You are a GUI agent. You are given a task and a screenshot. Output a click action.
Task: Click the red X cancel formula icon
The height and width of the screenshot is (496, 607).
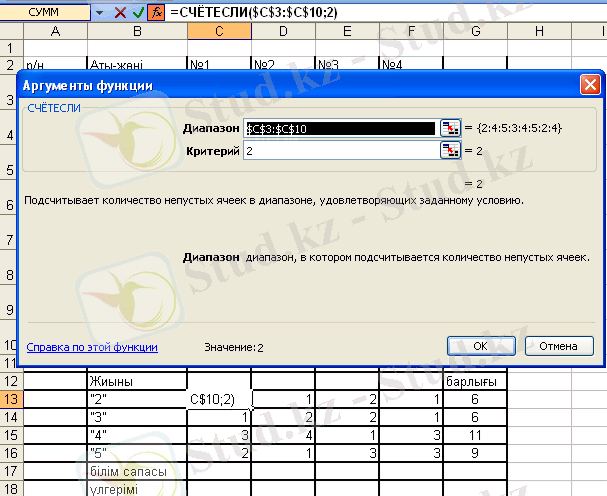pos(120,13)
